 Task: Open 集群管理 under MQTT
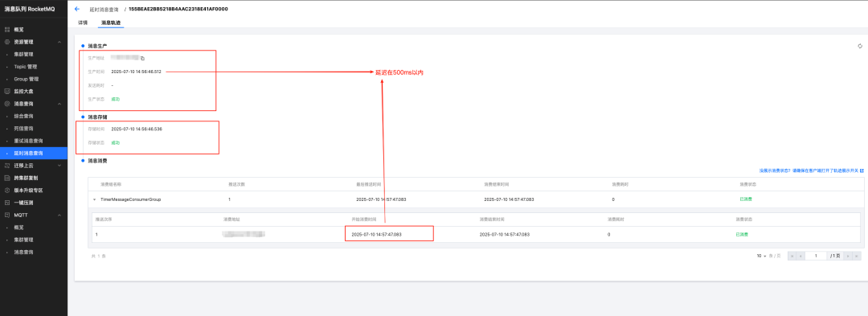pos(24,240)
